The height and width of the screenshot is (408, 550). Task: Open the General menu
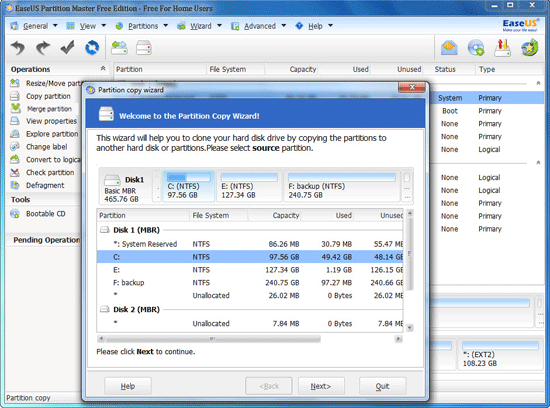(34, 26)
